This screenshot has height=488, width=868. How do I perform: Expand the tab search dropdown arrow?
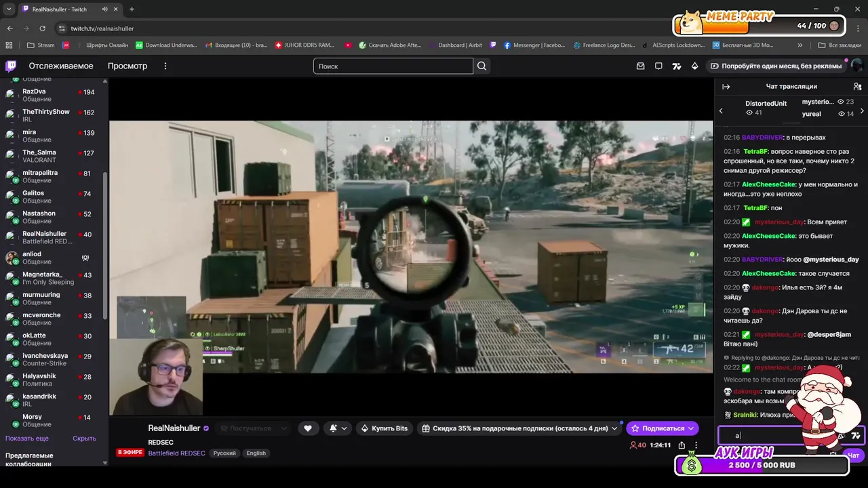click(9, 9)
